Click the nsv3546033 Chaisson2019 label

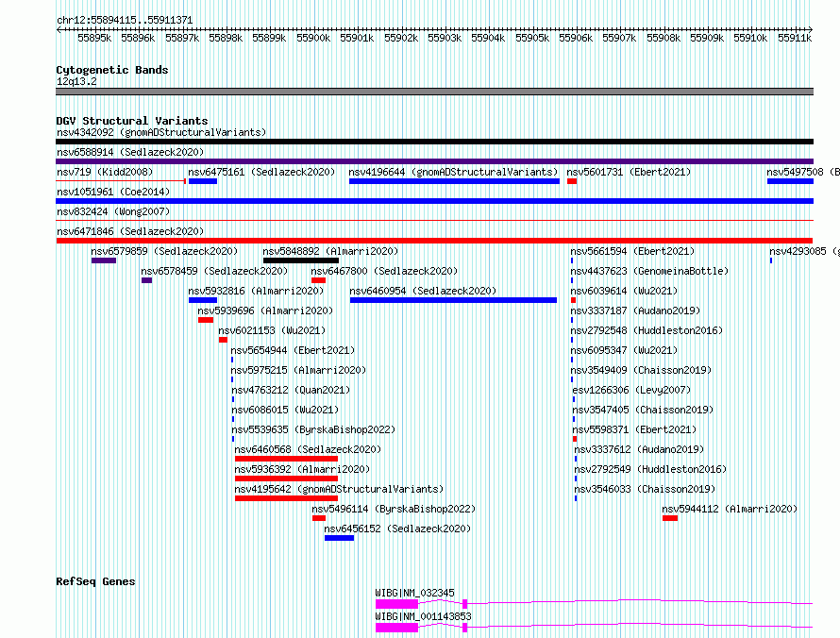pos(645,489)
